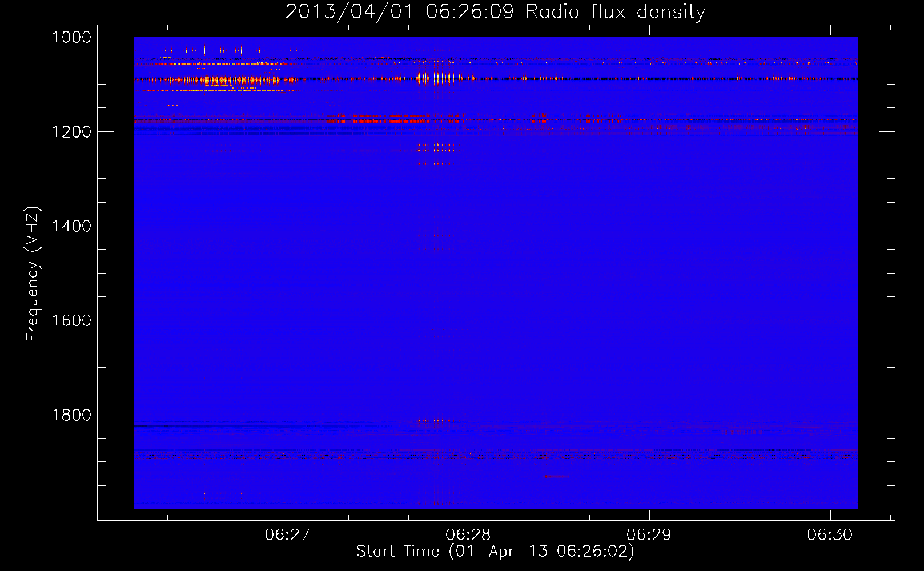This screenshot has width=924, height=571.
Task: Click the 1200 frequency tick label
Action: 71,132
